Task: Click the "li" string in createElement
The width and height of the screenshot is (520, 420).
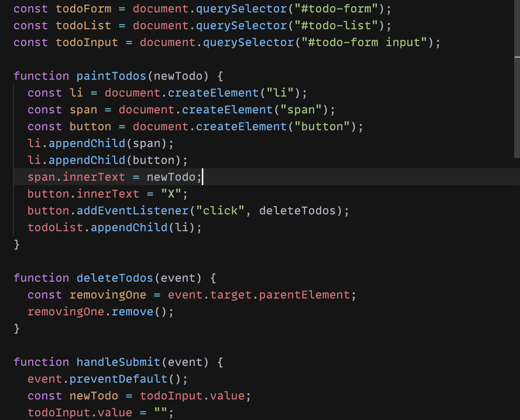Action: coord(280,93)
